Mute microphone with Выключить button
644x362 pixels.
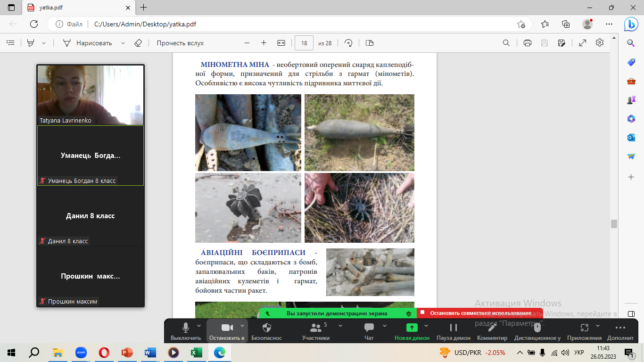186,331
